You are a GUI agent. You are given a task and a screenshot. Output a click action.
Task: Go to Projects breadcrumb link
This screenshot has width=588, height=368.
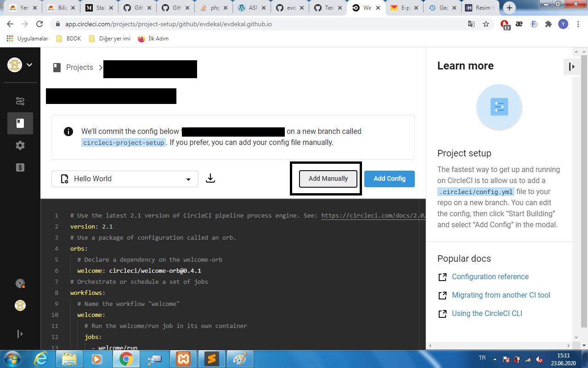(x=79, y=67)
